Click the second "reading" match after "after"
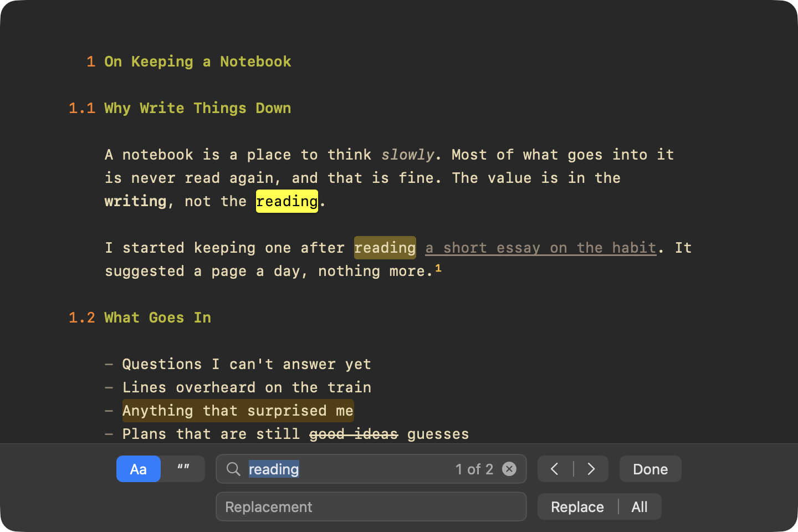Screen dimensions: 798x532 point(385,248)
